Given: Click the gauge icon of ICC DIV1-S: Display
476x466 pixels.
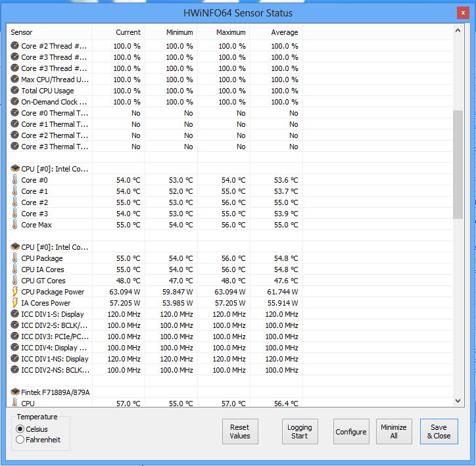Looking at the screenshot, I should [14, 314].
